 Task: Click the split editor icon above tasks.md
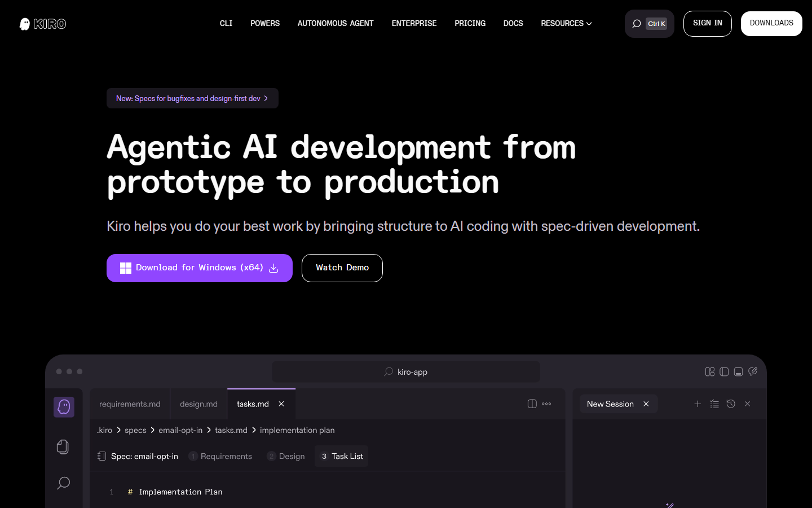click(532, 404)
